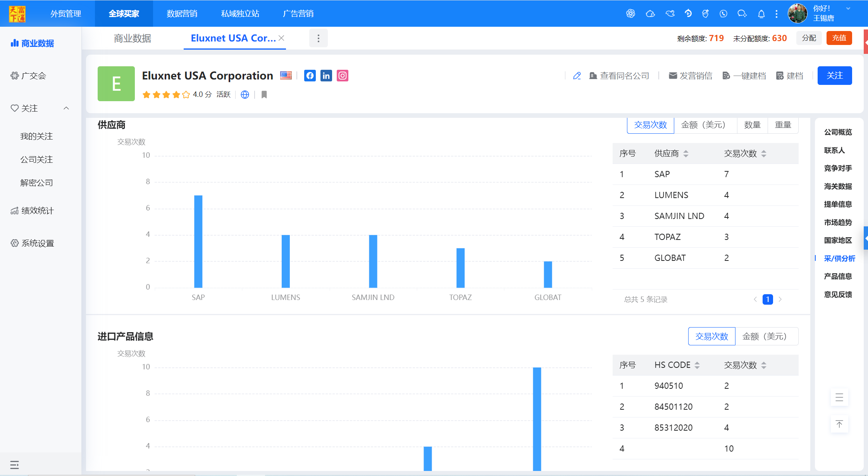The image size is (868, 476).
Task: Click 发营销信 to send marketing mail
Action: (691, 76)
